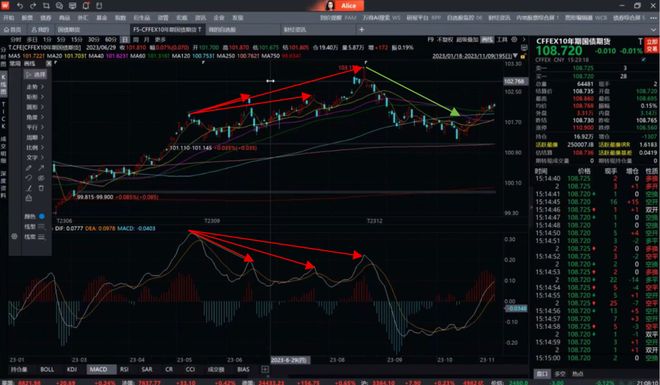Open the chat bubbles icon in title bar
660x385 pixels.
(x=59, y=5)
